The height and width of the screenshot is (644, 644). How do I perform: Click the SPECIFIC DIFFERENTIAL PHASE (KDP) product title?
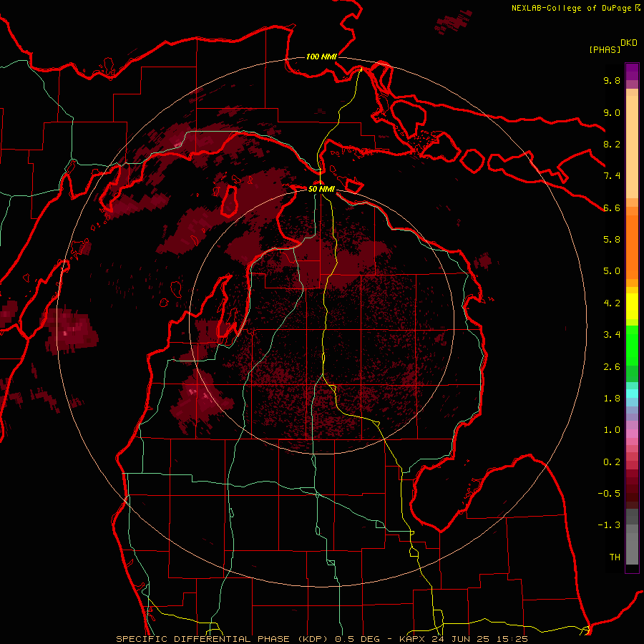(x=223, y=639)
